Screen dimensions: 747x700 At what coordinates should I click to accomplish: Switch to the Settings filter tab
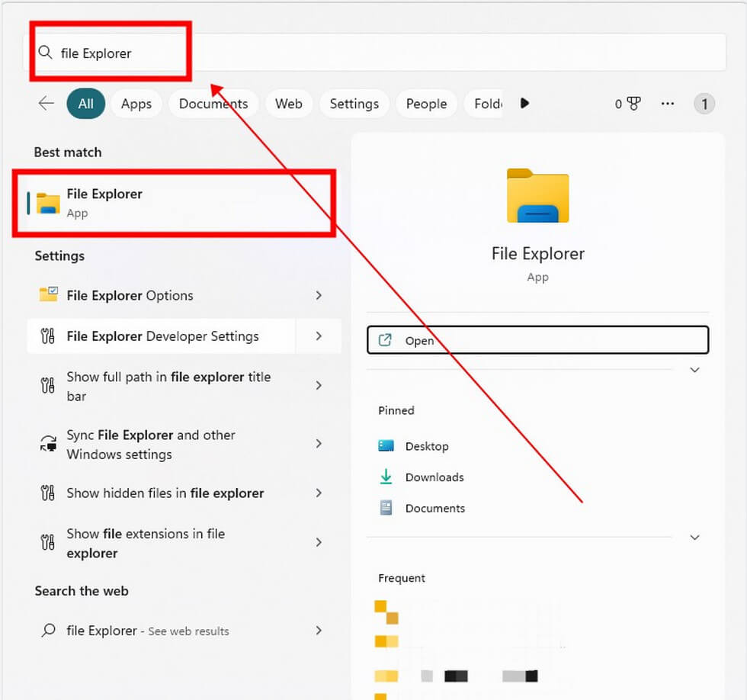354,104
